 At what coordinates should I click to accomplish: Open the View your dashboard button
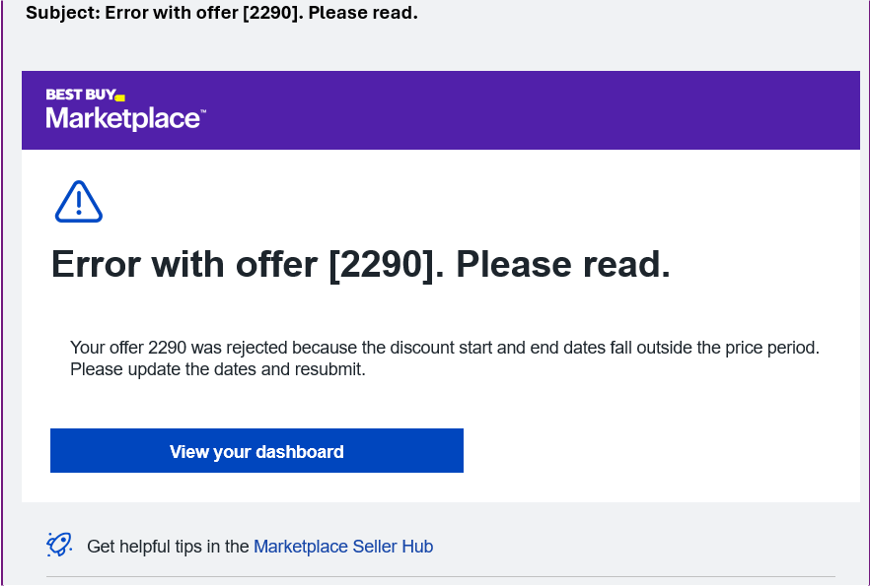tap(257, 451)
